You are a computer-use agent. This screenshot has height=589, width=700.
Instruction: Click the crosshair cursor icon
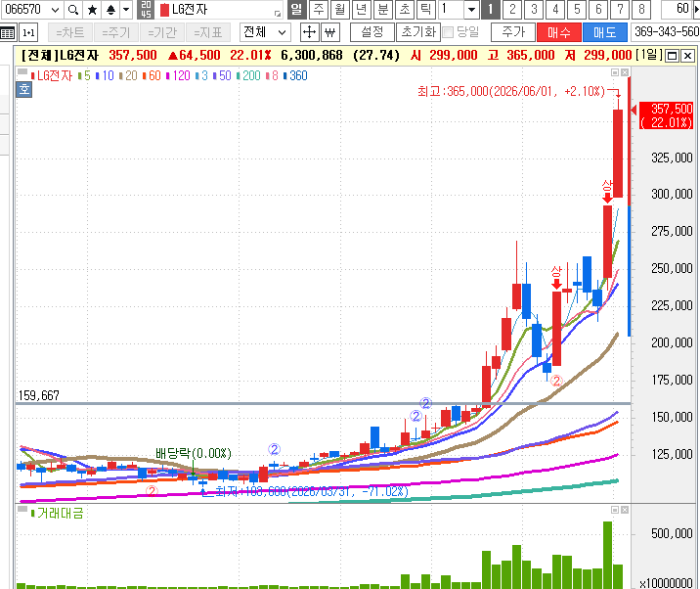click(309, 32)
